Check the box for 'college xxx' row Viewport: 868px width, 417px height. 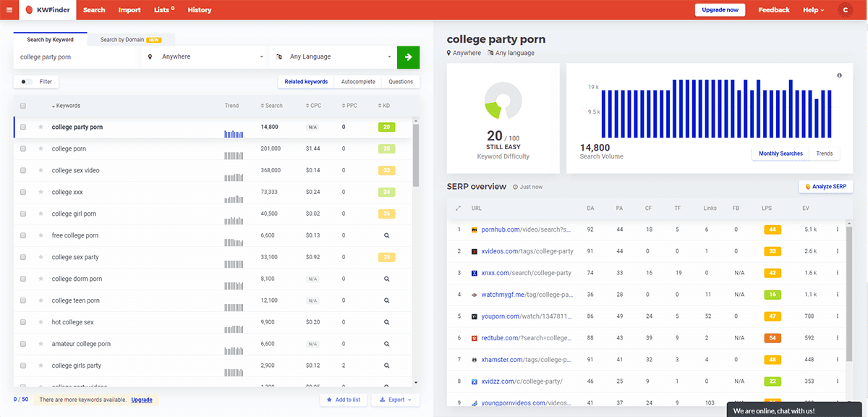click(x=23, y=192)
